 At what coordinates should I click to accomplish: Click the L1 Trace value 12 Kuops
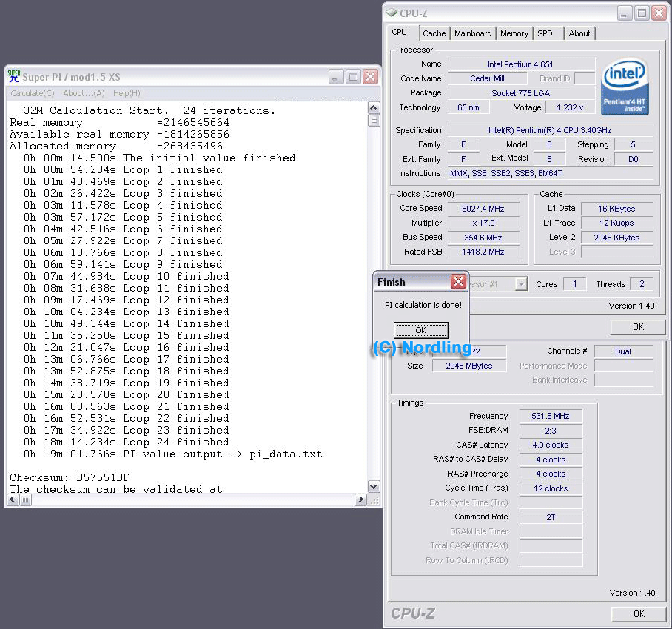(616, 223)
